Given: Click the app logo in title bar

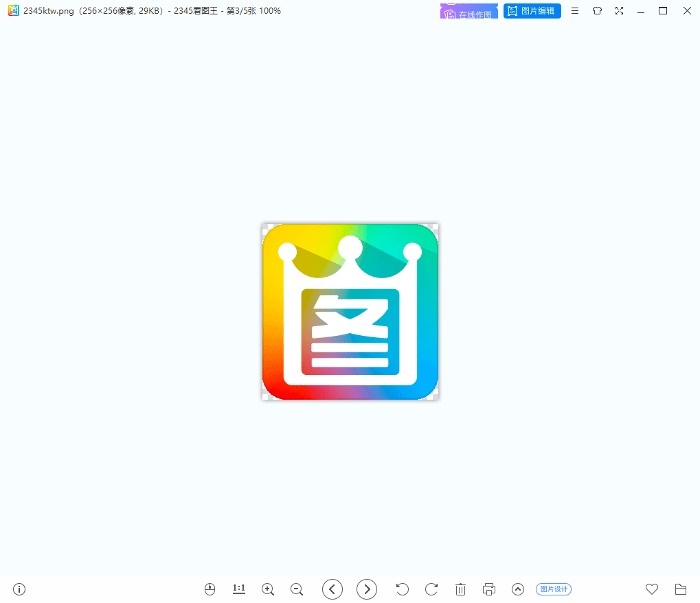Looking at the screenshot, I should (x=14, y=11).
